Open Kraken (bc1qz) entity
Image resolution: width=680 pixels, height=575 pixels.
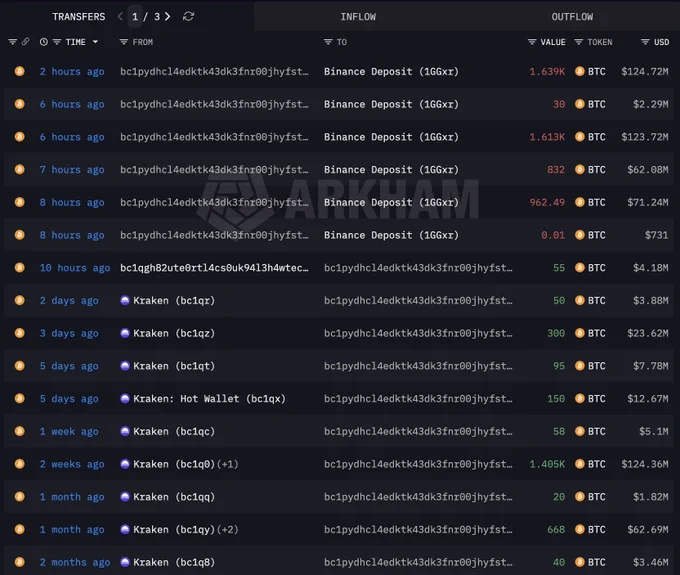[174, 333]
